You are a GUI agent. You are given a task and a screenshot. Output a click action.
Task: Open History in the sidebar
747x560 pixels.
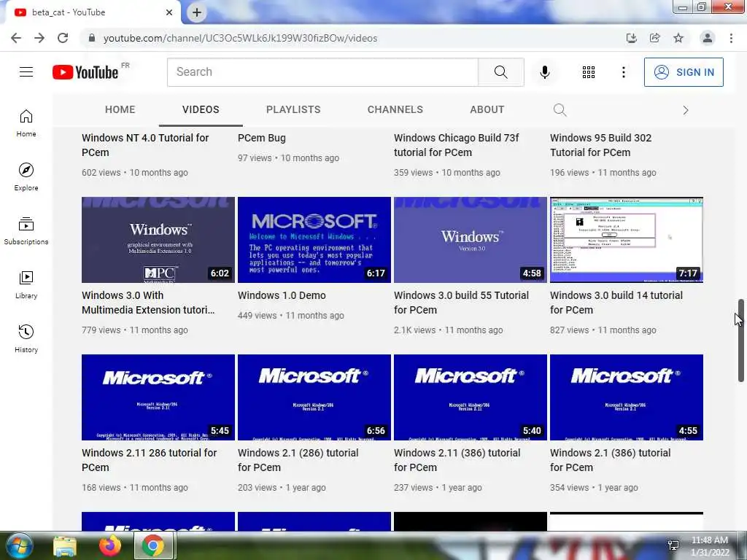[x=26, y=338]
